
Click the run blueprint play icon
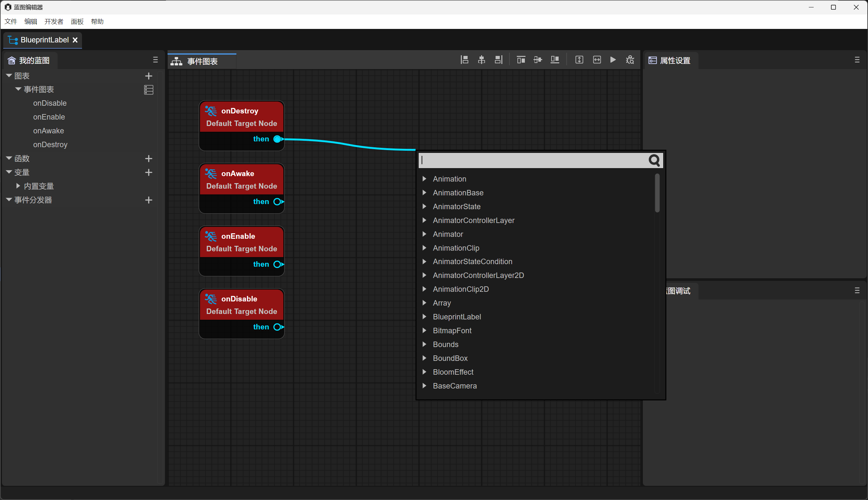(x=613, y=60)
